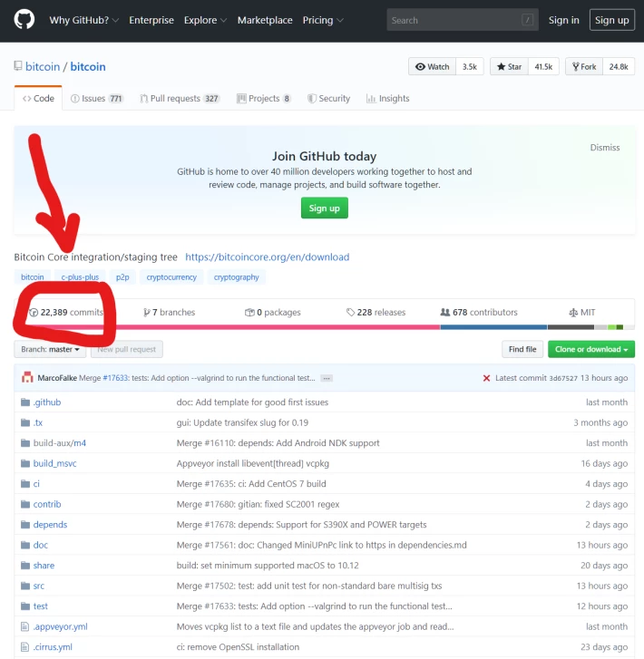Click the fork icon on Fork button
The width and height of the screenshot is (644, 659).
(x=575, y=66)
